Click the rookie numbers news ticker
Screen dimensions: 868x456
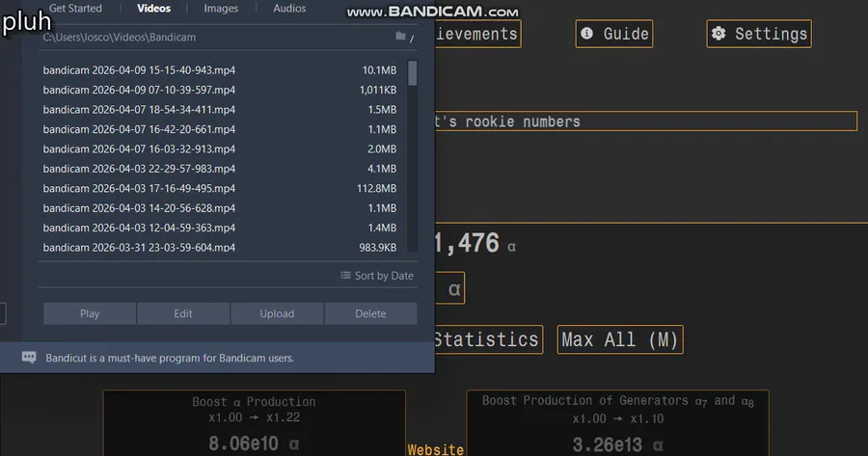(x=645, y=121)
